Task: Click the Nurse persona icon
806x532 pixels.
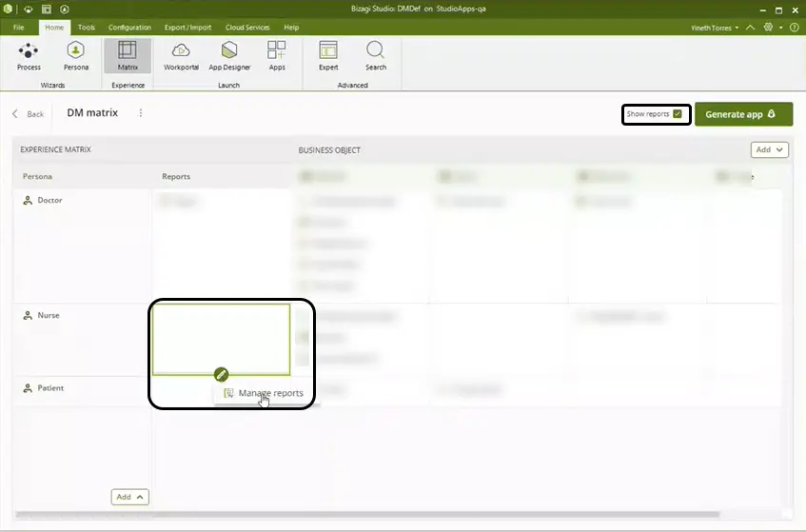Action: (x=28, y=316)
